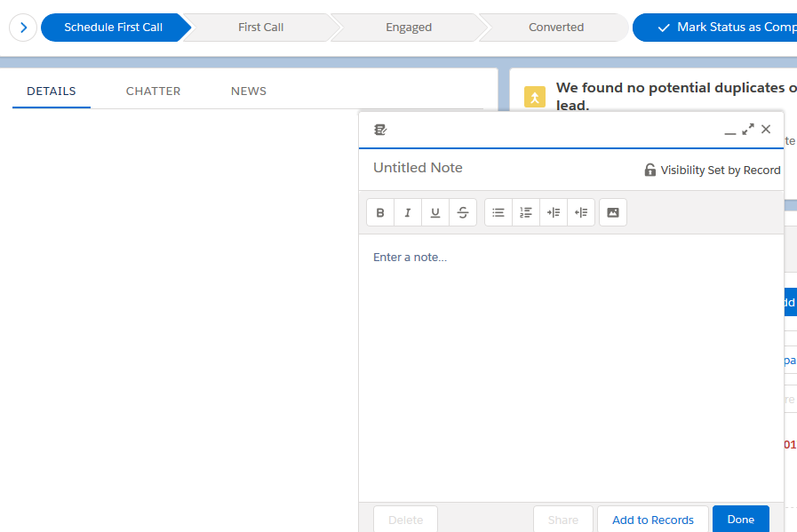
Task: Minimize the note composer window
Action: pyautogui.click(x=730, y=131)
